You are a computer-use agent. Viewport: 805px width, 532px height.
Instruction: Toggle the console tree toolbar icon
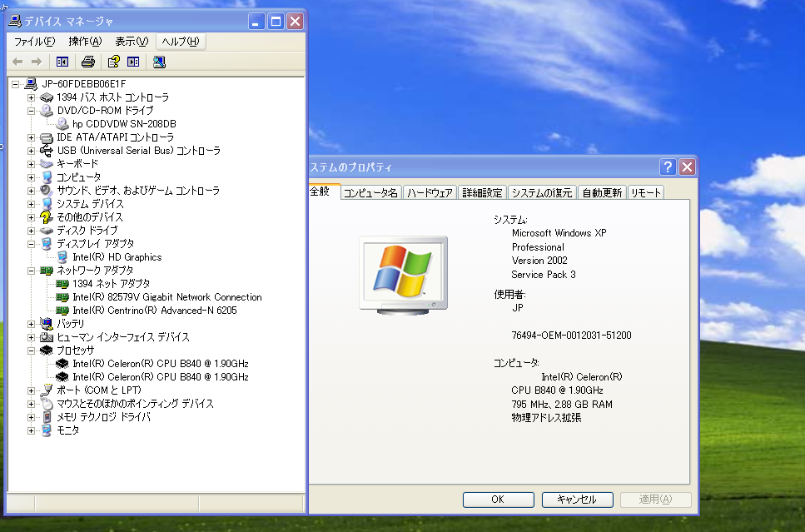[62, 62]
